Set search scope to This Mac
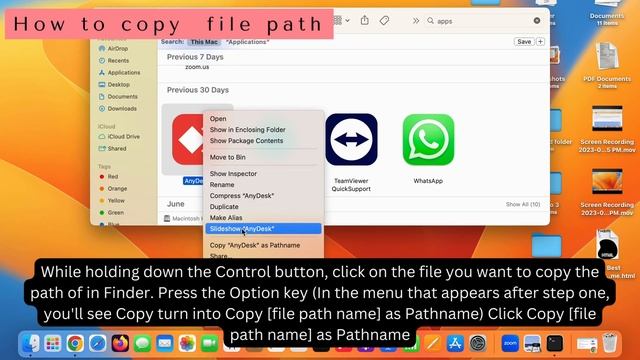The width and height of the screenshot is (640, 360). [x=204, y=42]
